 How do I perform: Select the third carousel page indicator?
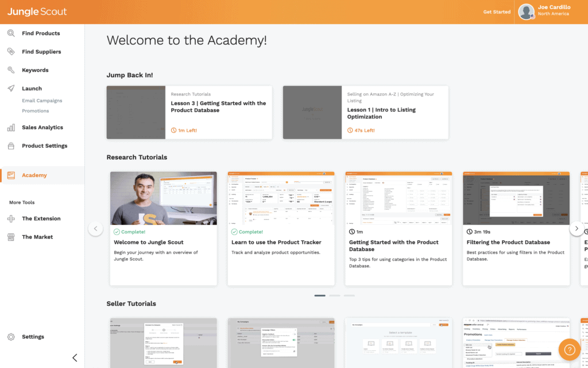(x=349, y=296)
